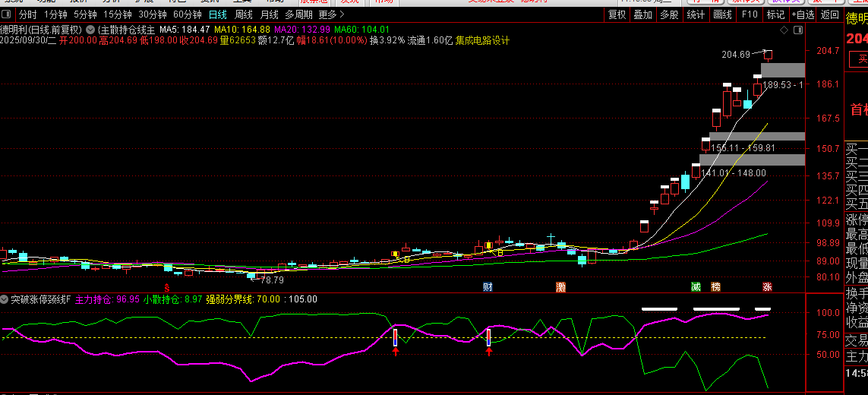This screenshot has width=868, height=395.
Task: Expand the 更多 period options
Action: pos(330,14)
